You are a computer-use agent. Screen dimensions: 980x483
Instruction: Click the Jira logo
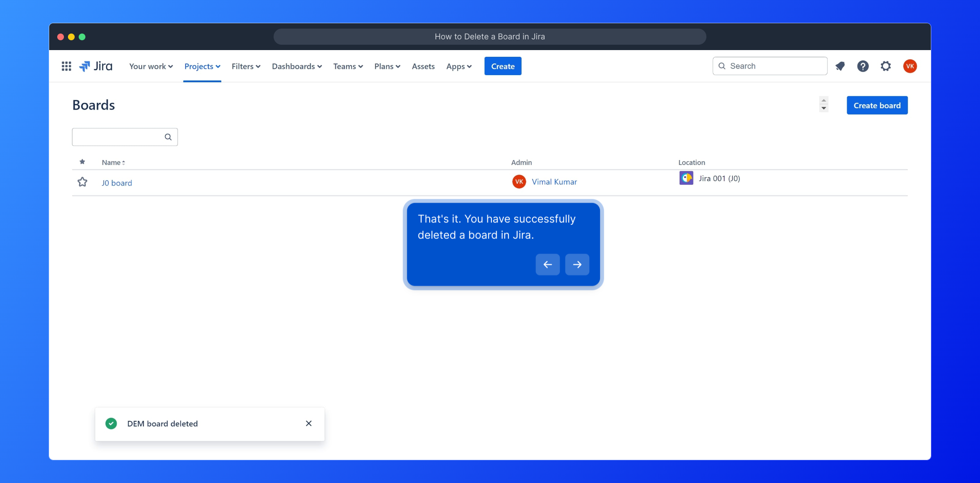tap(96, 66)
